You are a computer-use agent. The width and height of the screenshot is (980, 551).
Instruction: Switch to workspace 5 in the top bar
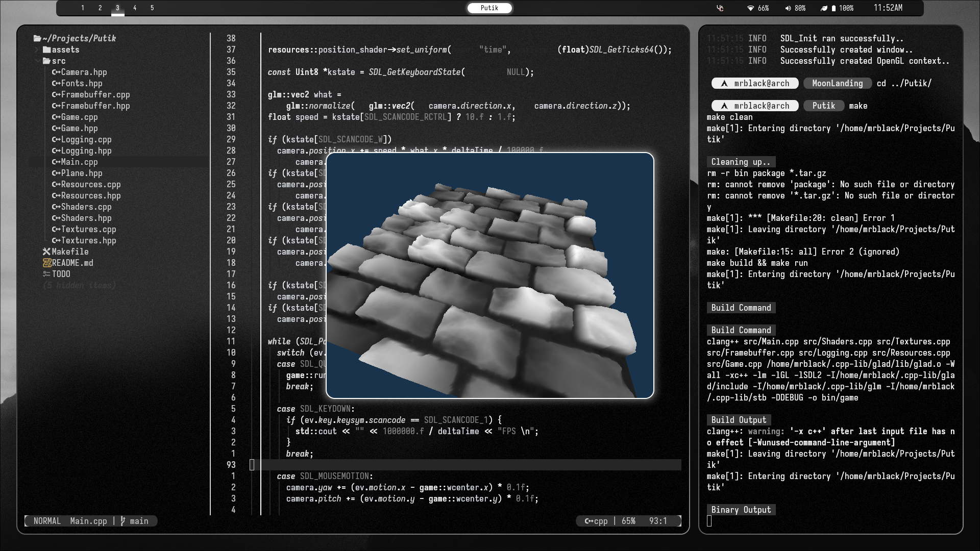point(152,8)
